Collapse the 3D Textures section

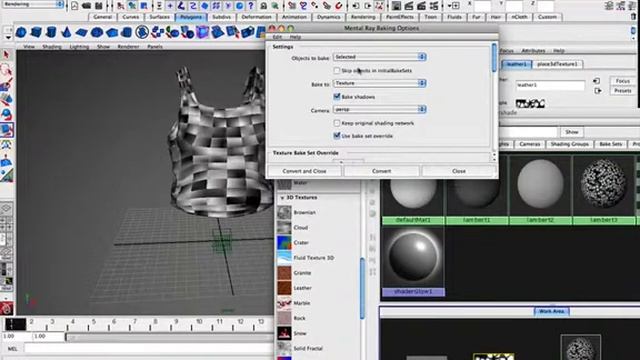point(282,198)
